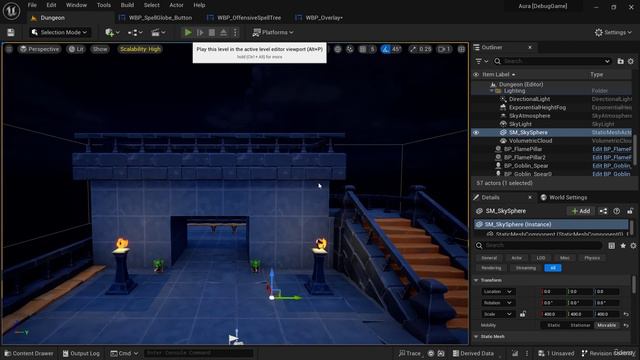This screenshot has width=640, height=360.
Task: Open the Details property matrix grid icon
Action: coord(611,245)
